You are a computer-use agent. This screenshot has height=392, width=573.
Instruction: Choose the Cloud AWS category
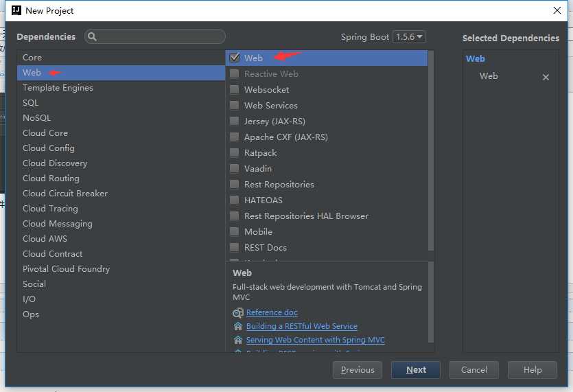121,238
